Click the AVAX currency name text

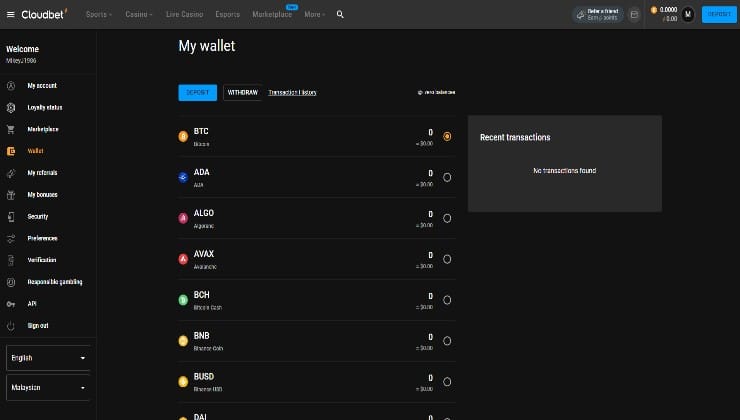(x=204, y=254)
